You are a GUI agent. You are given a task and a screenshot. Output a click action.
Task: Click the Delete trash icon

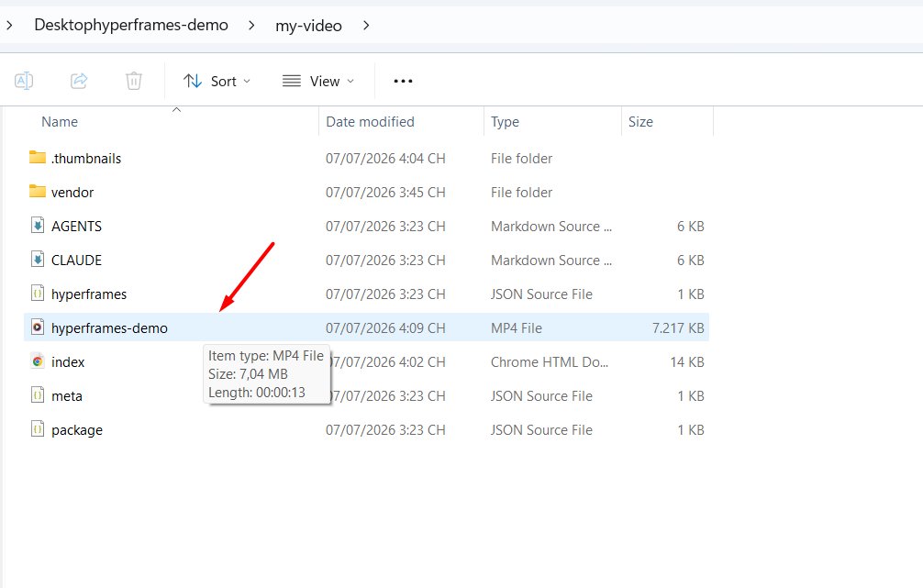point(134,81)
